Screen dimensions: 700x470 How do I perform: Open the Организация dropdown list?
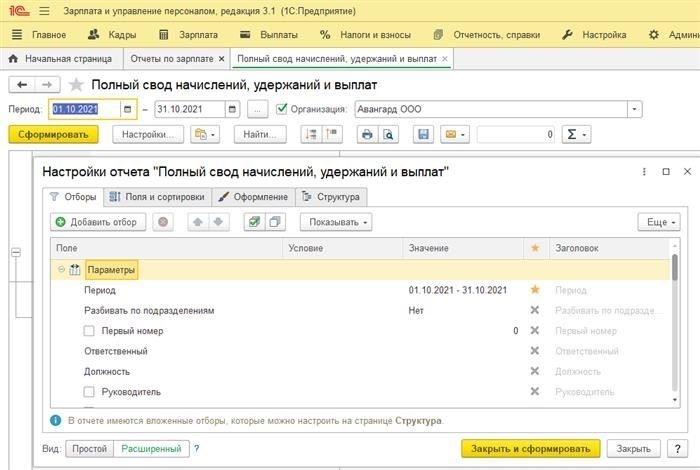point(634,109)
